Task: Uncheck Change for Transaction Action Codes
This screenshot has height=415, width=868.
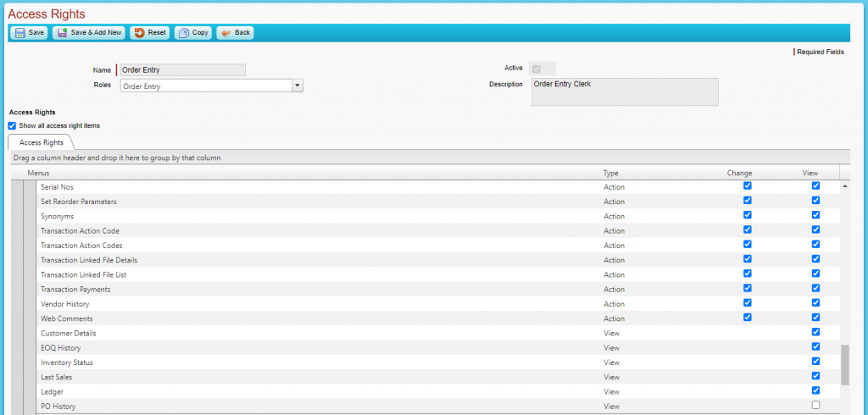Action: [x=748, y=244]
